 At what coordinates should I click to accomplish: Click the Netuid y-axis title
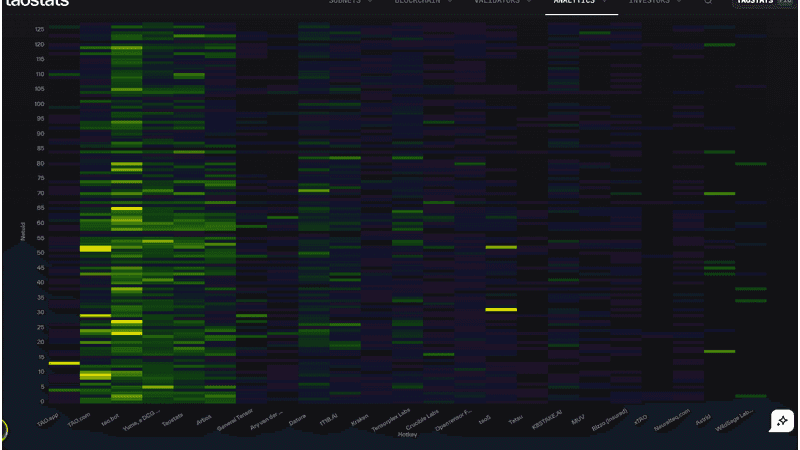(22, 232)
